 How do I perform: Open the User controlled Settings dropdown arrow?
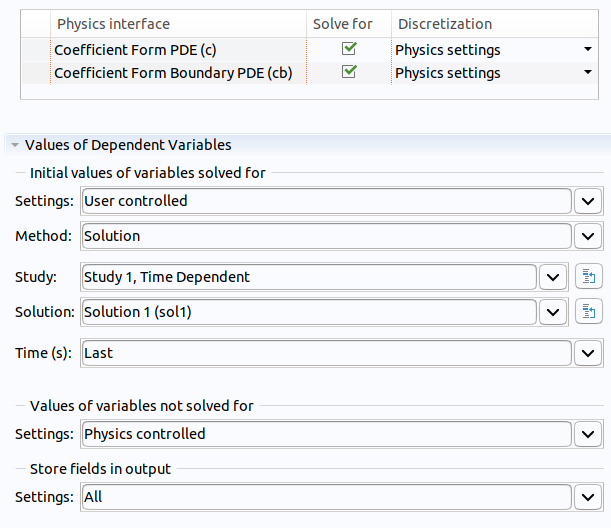588,201
